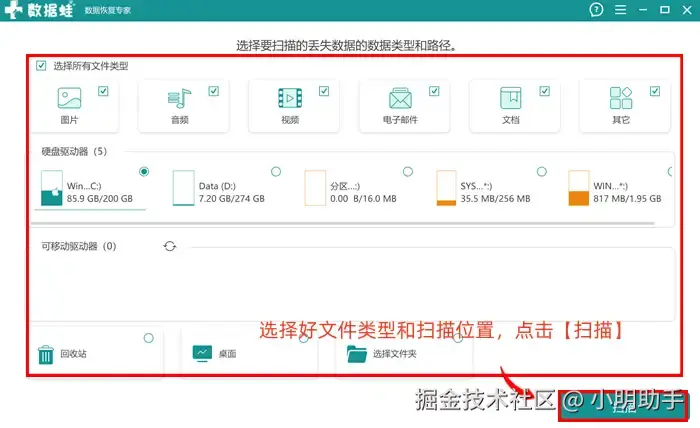Image resolution: width=700 pixels, height=428 pixels.
Task: Click the 图片 label text
Action: coord(69,120)
